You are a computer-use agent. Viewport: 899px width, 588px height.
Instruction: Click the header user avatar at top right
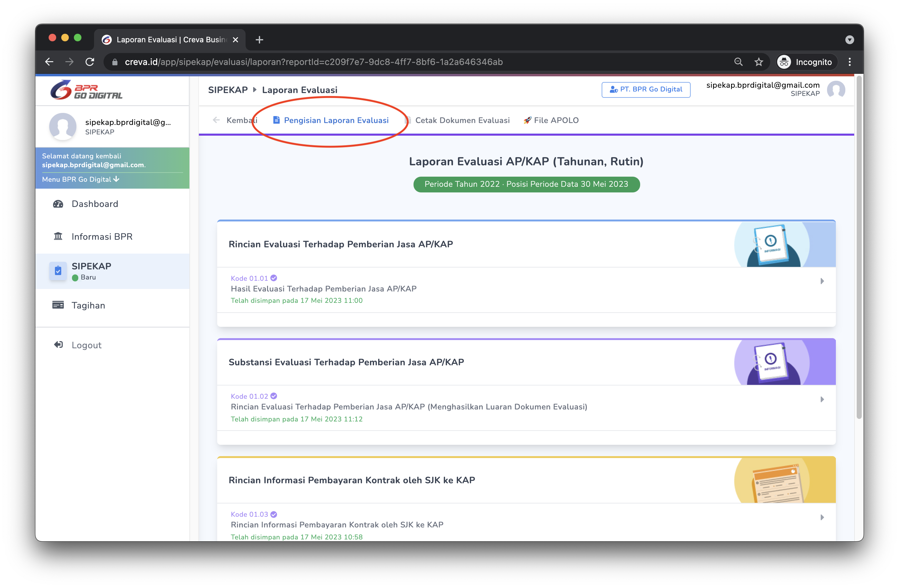click(x=836, y=90)
